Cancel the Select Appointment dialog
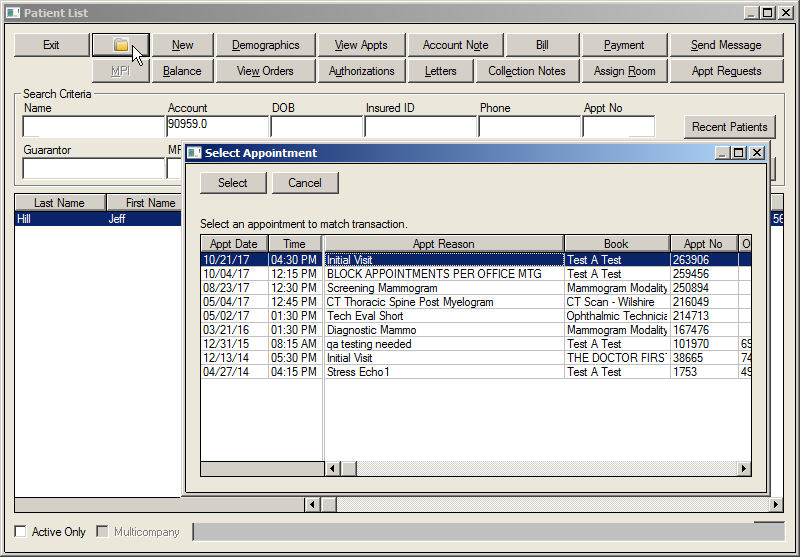Image resolution: width=800 pixels, height=557 pixels. pos(305,183)
